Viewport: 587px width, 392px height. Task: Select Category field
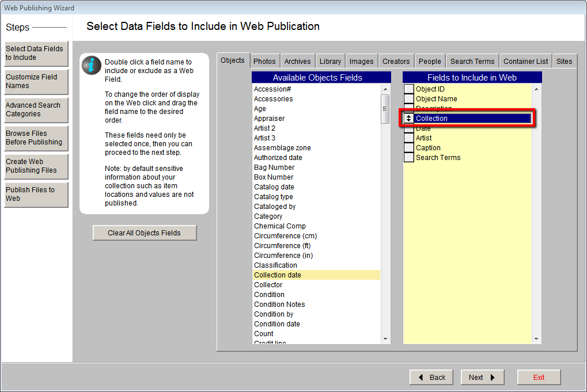317,216
